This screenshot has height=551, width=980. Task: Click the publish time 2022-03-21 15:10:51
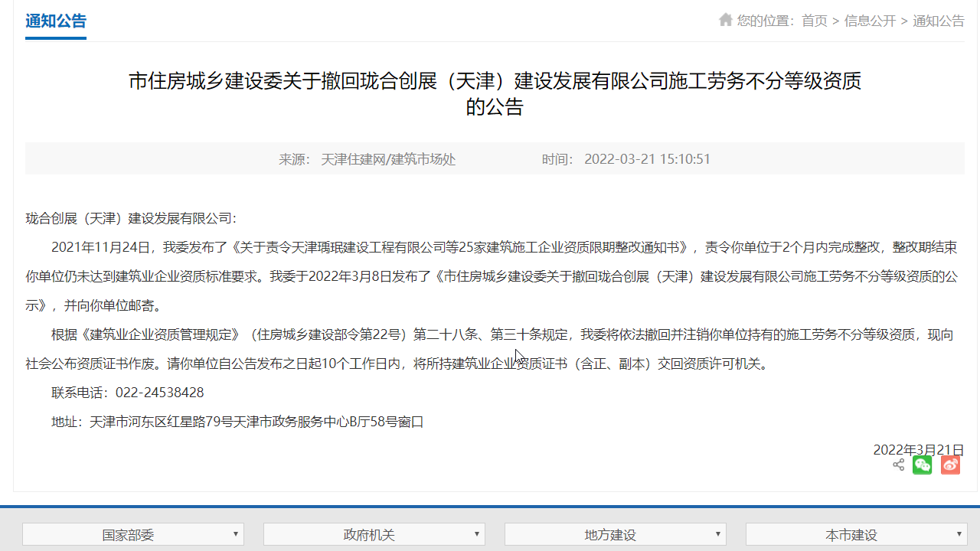click(x=648, y=159)
